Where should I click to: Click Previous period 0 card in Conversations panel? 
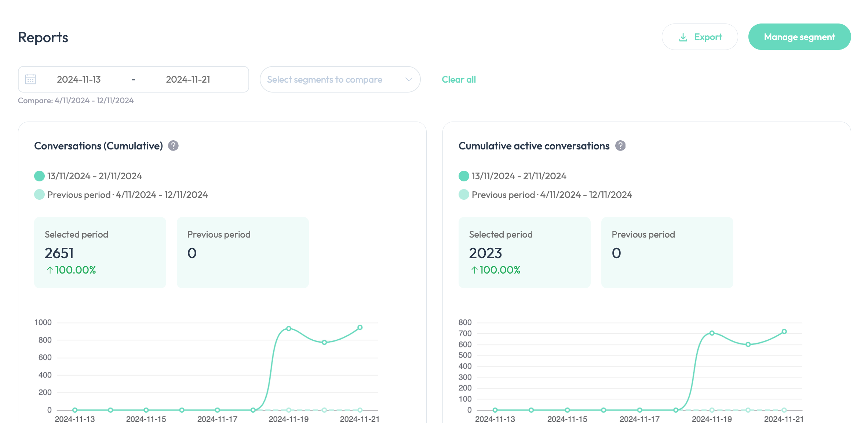243,253
